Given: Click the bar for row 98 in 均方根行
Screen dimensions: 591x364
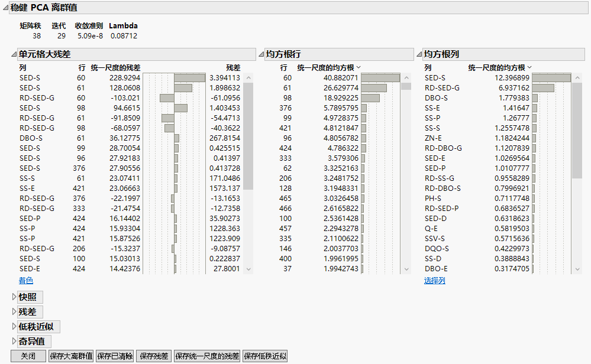Looking at the screenshot, I should (370, 98).
